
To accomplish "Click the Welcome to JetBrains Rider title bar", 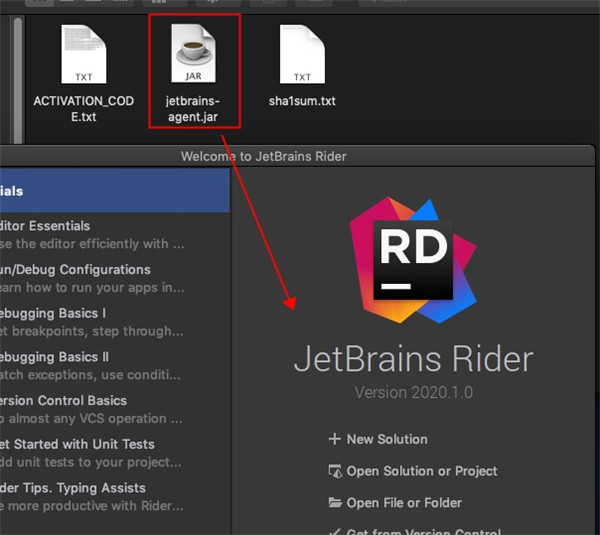I will click(263, 156).
